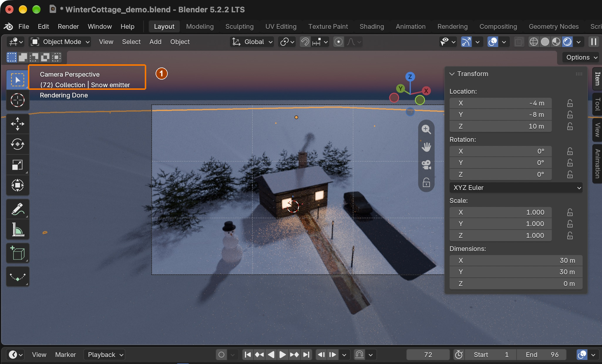This screenshot has height=364, width=602.
Task: Open XYZ Euler rotation mode dropdown
Action: pos(516,188)
